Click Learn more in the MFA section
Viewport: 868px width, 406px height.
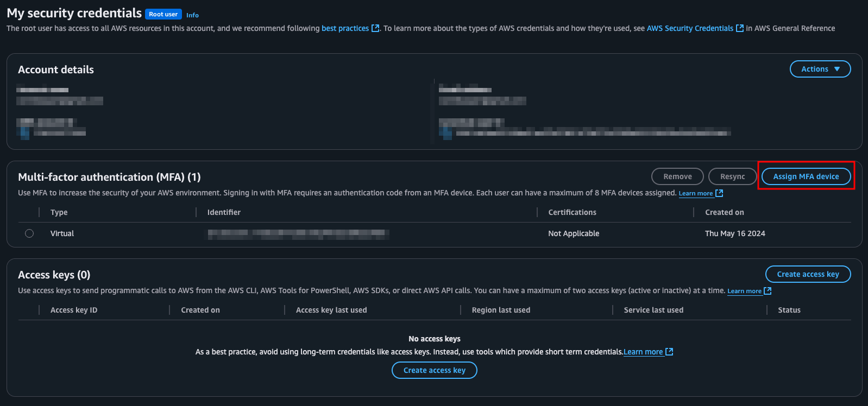(697, 193)
